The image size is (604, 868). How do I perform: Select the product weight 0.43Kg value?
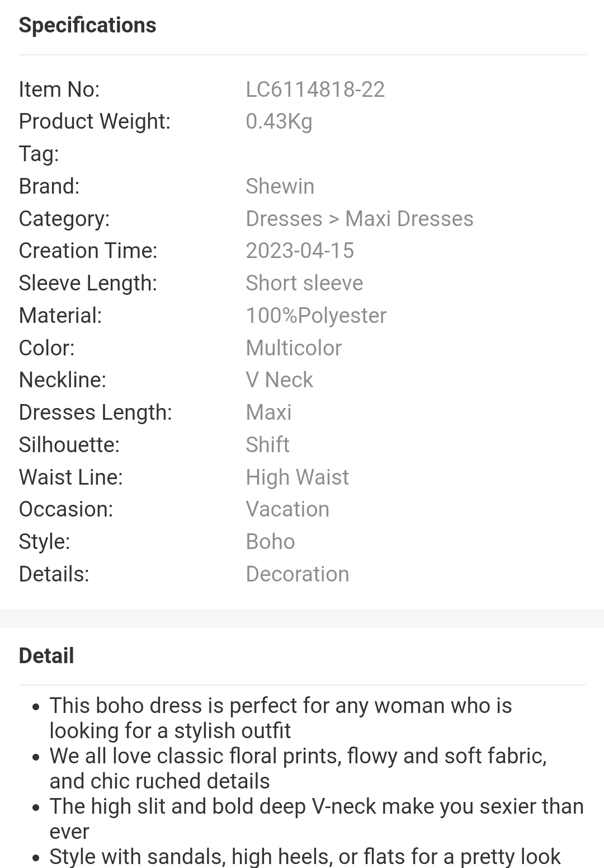[279, 121]
